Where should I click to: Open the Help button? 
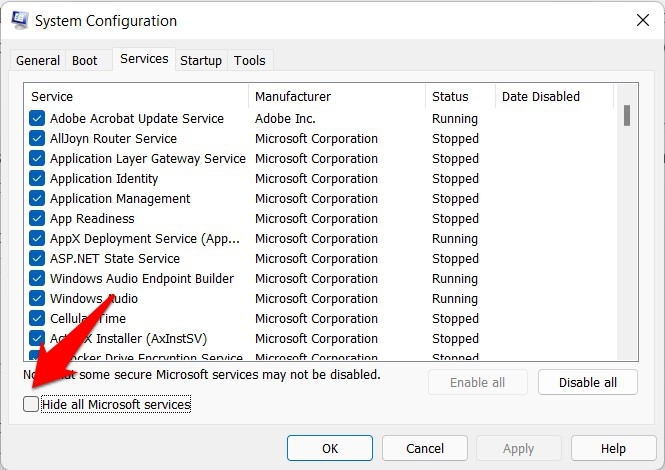[613, 449]
